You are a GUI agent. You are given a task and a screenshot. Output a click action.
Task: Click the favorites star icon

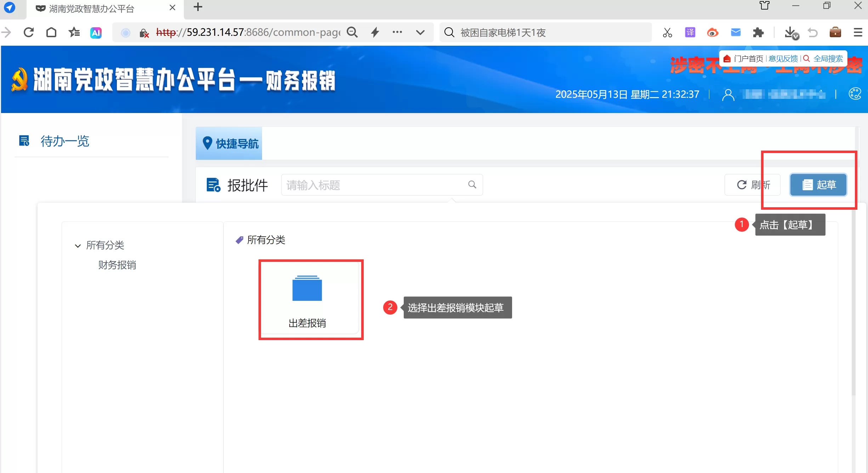click(x=74, y=33)
